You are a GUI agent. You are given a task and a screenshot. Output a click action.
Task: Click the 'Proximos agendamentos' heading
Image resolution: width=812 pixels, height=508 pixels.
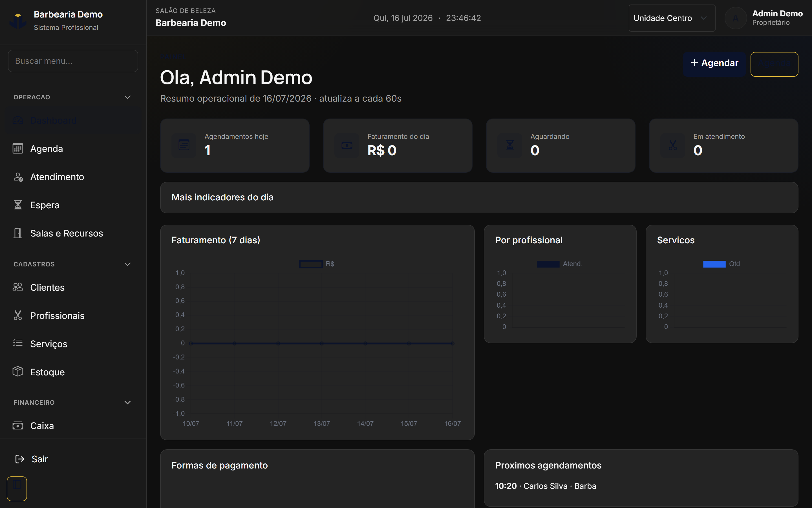pyautogui.click(x=548, y=465)
